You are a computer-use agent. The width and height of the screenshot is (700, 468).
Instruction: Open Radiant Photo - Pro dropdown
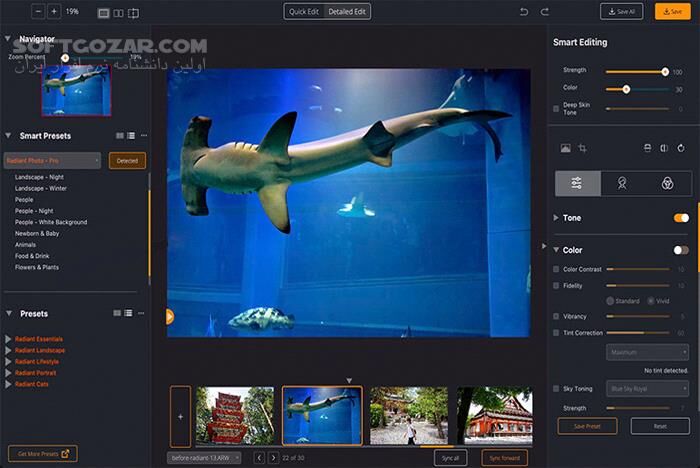click(x=52, y=161)
